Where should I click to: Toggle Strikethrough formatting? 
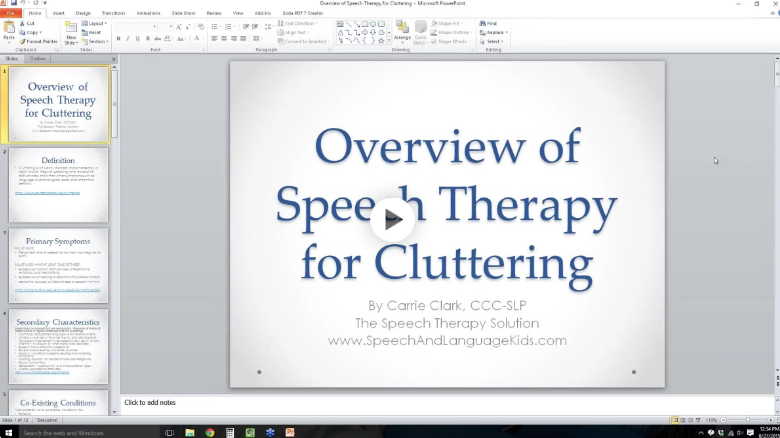pos(157,38)
